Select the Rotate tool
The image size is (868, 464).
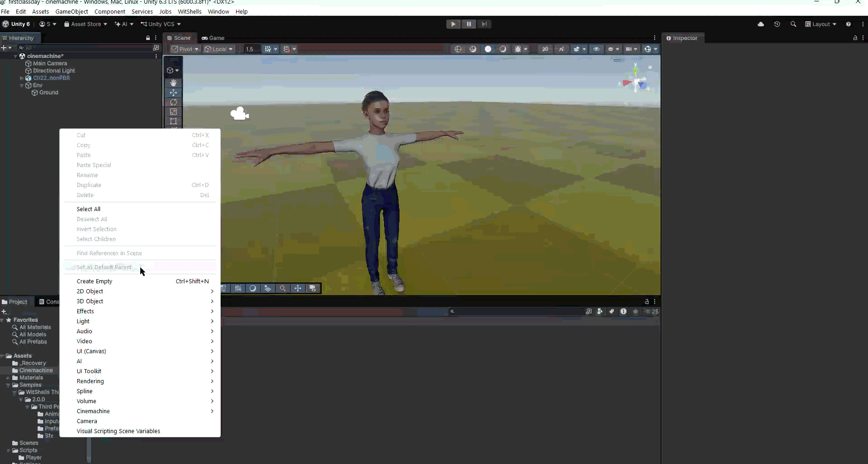173,102
